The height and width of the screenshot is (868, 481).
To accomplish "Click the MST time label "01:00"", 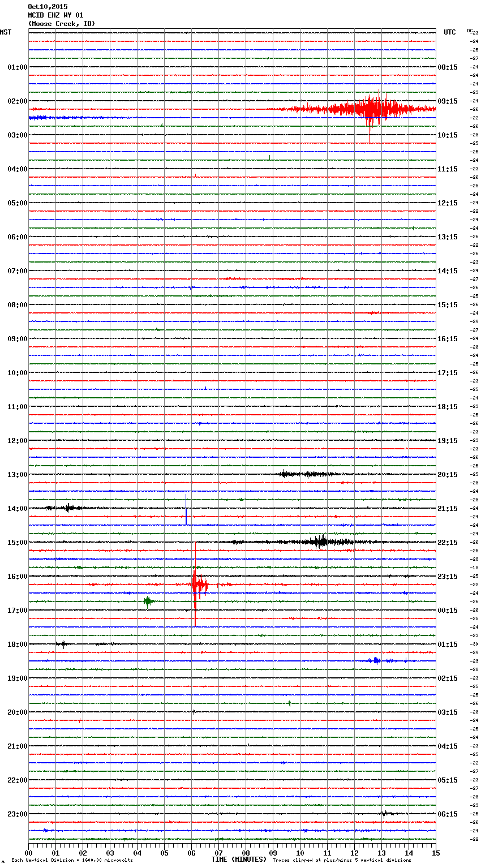I will click(x=18, y=67).
